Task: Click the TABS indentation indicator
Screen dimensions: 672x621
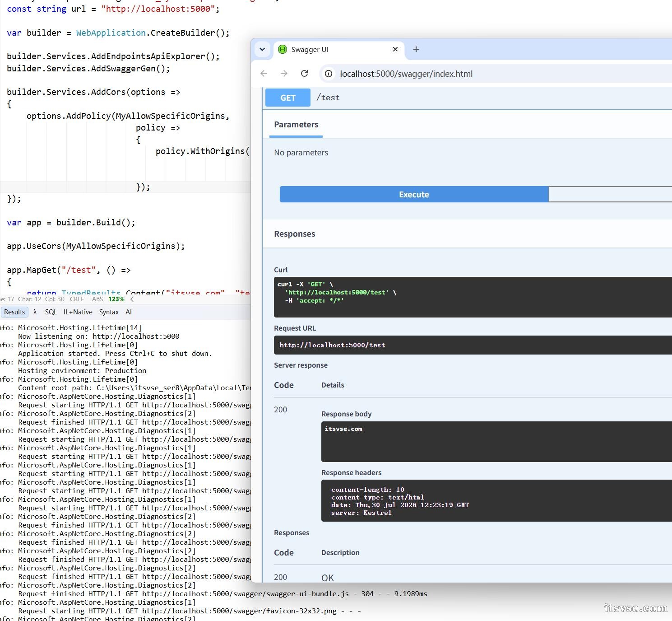Action: coord(96,299)
